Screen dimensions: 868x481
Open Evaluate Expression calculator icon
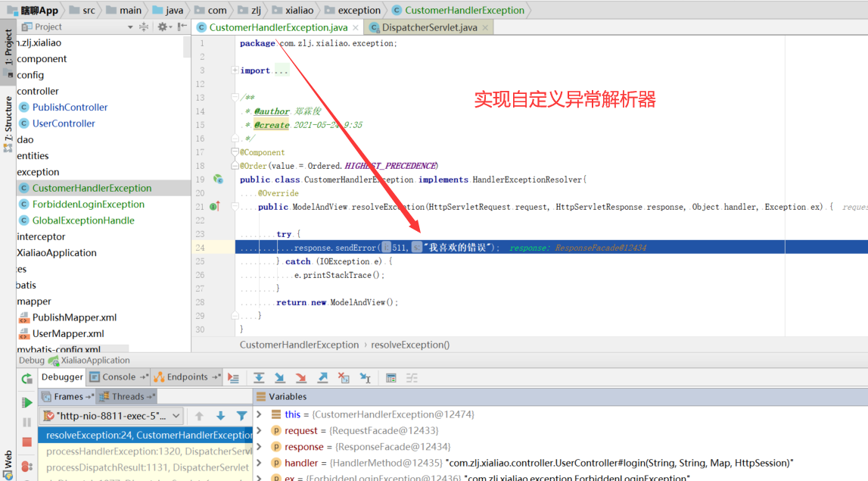[x=390, y=378]
